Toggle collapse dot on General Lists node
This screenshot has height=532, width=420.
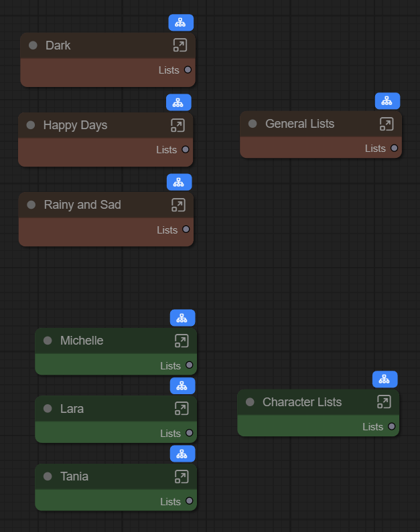coord(253,124)
